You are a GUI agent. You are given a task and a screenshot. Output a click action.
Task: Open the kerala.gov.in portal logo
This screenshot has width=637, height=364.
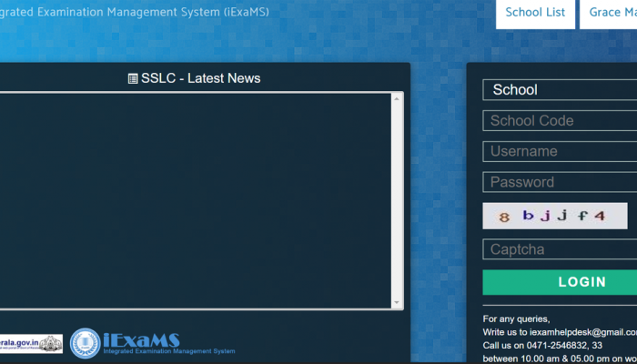coord(31,344)
